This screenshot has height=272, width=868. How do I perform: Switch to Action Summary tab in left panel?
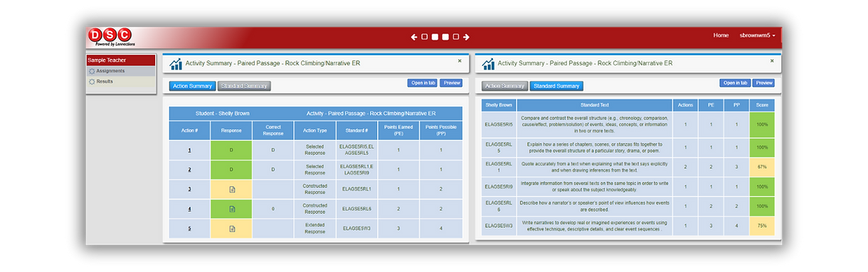(x=192, y=86)
